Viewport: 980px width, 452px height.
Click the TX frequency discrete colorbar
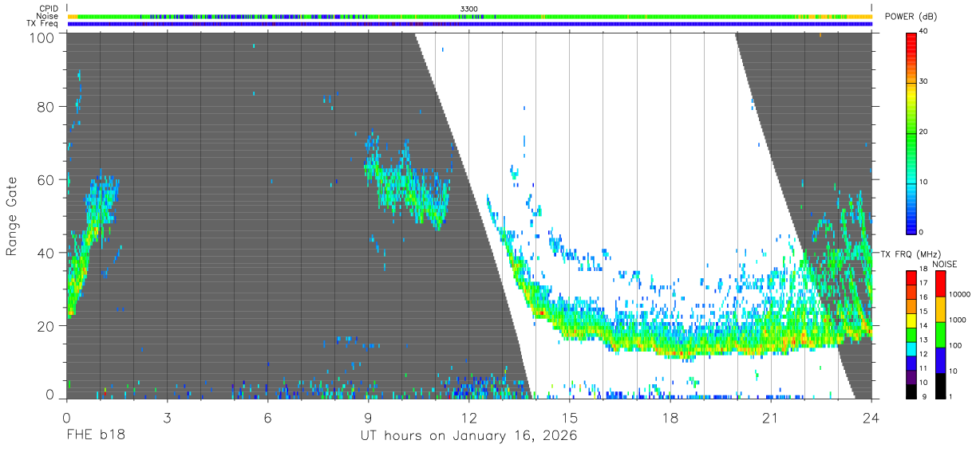(x=911, y=334)
